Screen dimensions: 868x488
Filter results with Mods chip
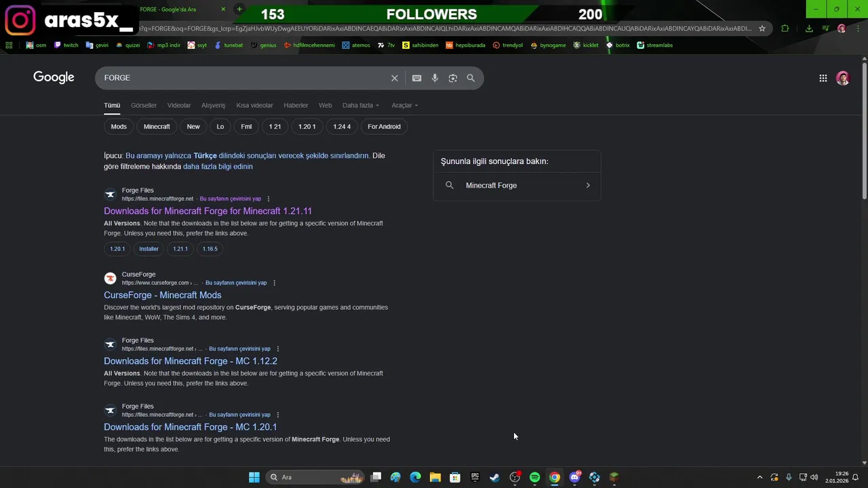point(119,127)
